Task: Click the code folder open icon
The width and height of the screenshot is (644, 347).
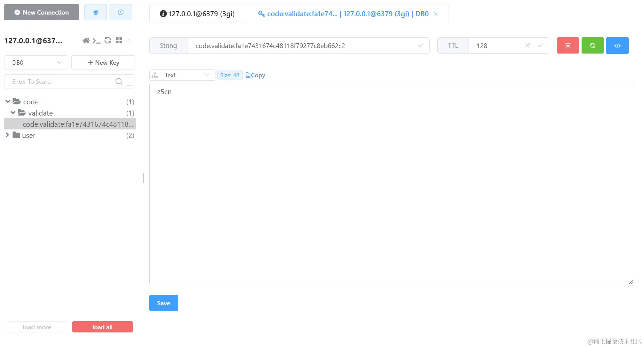Action: (17, 101)
